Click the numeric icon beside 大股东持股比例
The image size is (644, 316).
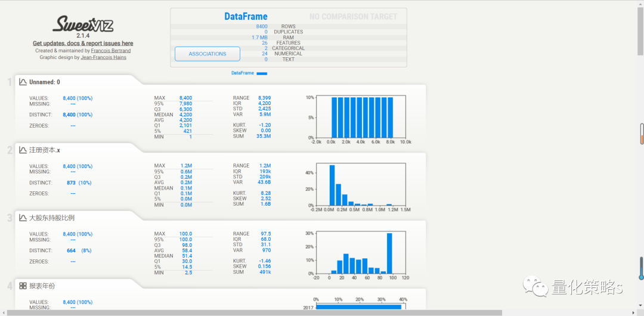pyautogui.click(x=23, y=218)
